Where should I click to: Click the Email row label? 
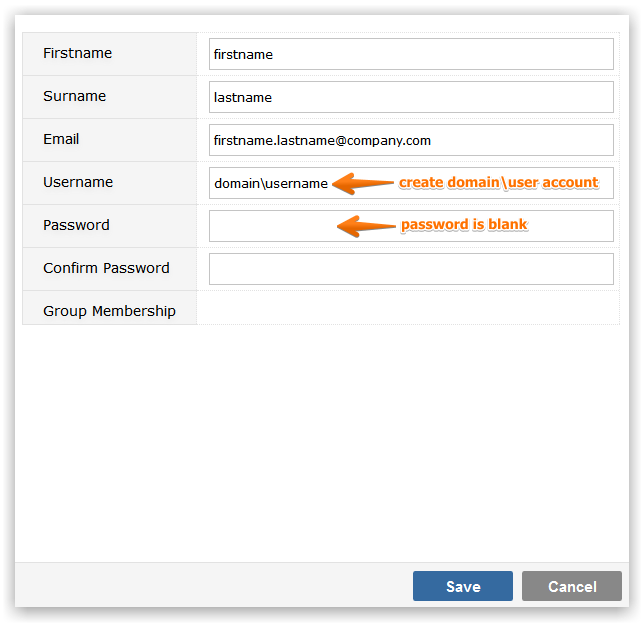coord(61,139)
